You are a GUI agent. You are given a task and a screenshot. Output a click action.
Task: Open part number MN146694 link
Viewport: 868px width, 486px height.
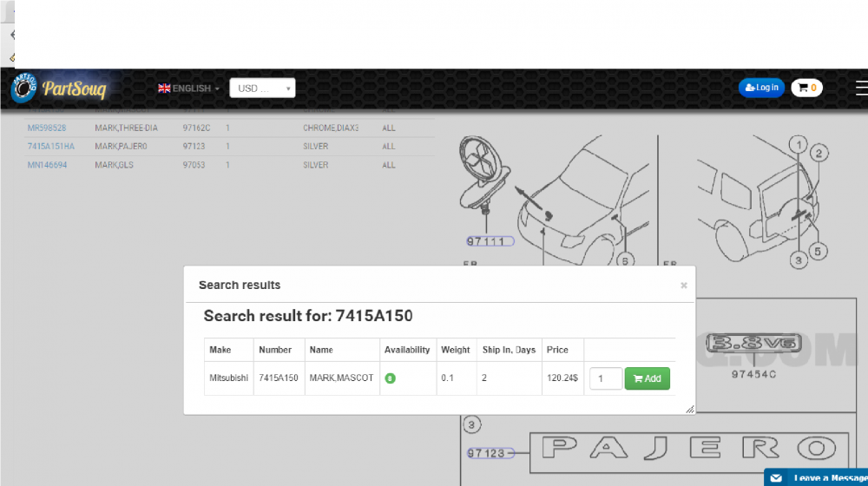(47, 165)
